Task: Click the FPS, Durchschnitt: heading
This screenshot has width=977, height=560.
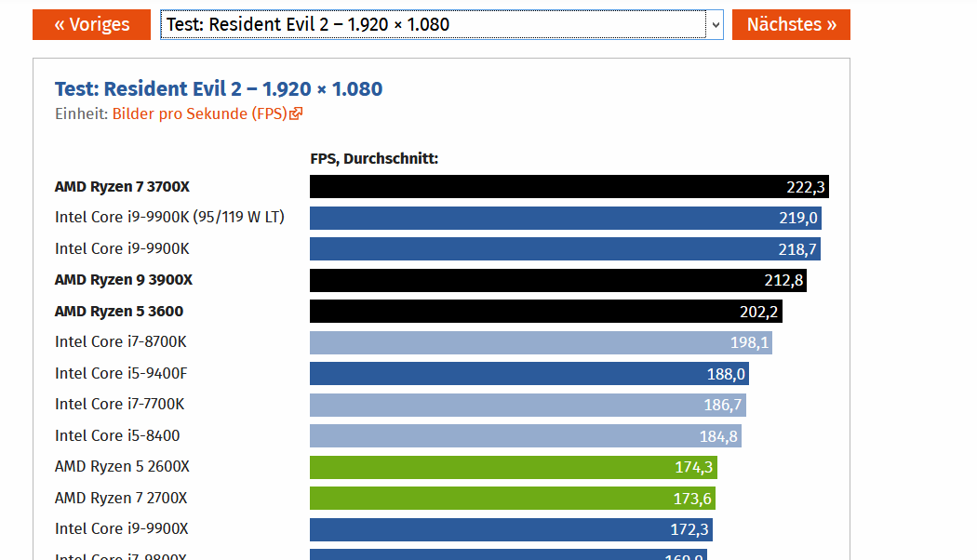Action: [x=374, y=159]
